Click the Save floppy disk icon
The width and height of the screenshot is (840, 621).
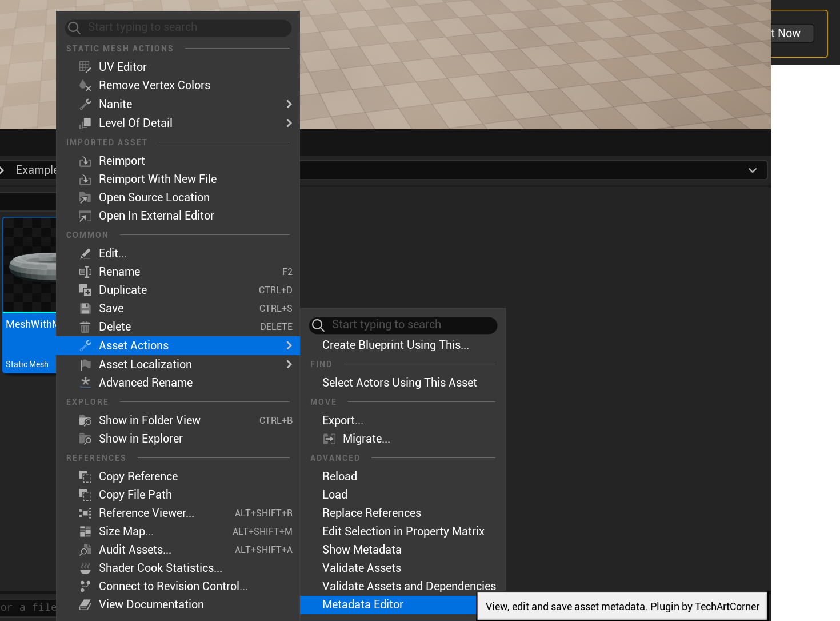coord(85,308)
